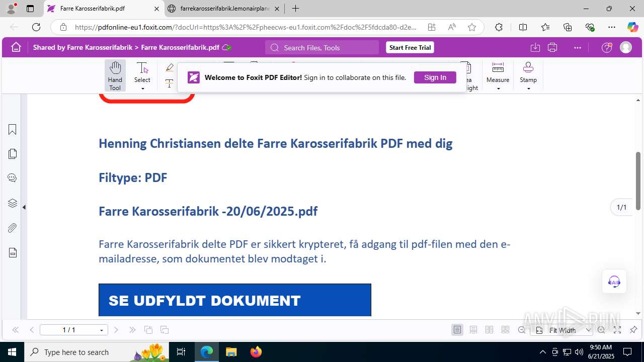The image size is (644, 362).
Task: Click the browser address bar URL
Action: coord(246,27)
